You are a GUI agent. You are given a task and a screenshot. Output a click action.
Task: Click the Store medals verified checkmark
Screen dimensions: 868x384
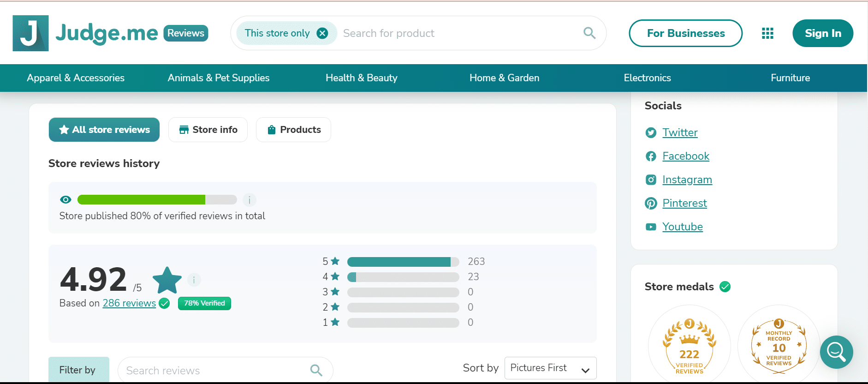click(725, 287)
